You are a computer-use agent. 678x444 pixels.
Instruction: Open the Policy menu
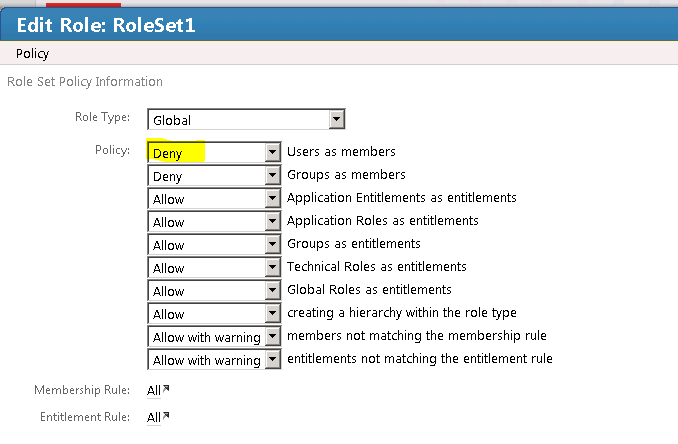click(x=33, y=54)
